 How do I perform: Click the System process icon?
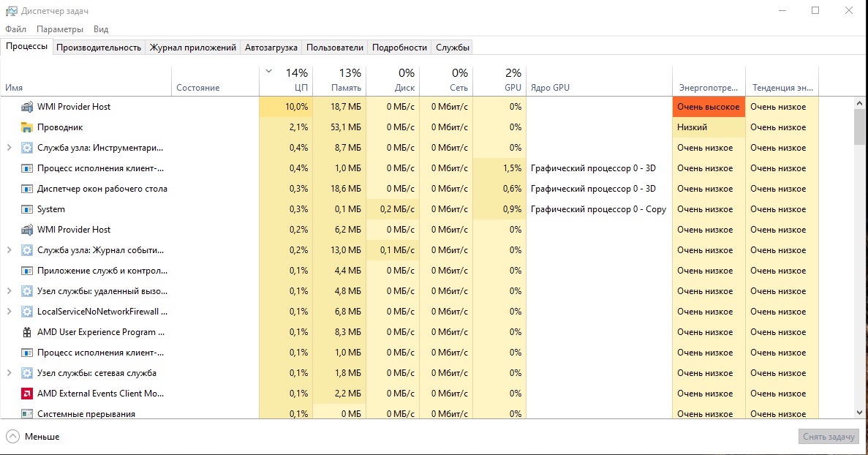pyautogui.click(x=27, y=209)
